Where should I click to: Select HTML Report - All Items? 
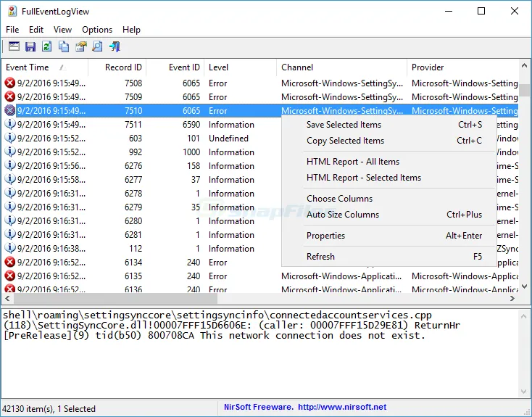[389, 162]
